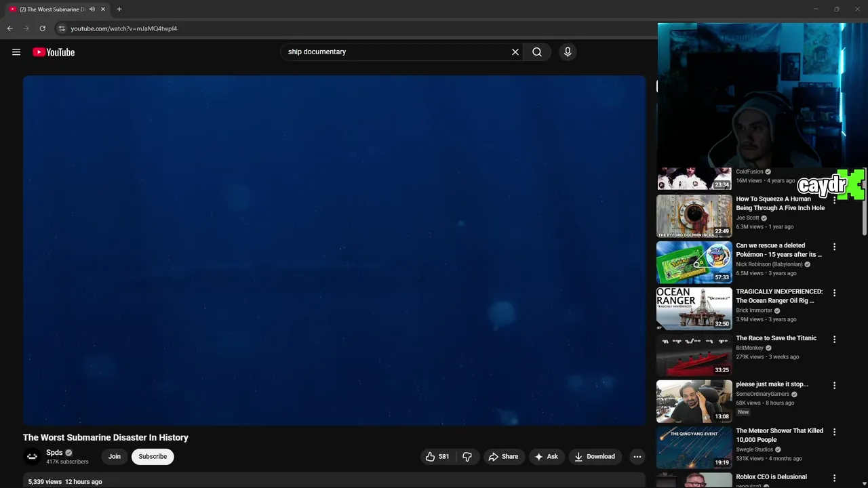Image resolution: width=868 pixels, height=488 pixels.
Task: Open Qingyang Event meteor video thumbnail
Action: (694, 447)
